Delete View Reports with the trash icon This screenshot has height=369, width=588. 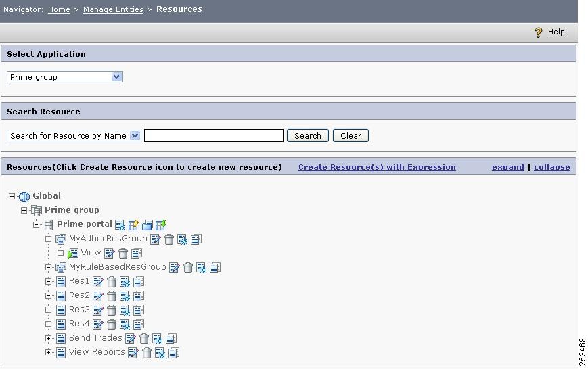pyautogui.click(x=147, y=353)
